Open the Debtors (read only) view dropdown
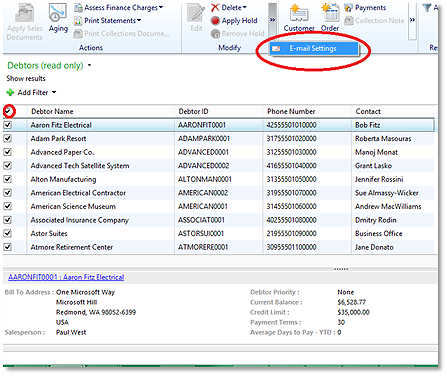This screenshot has height=376, width=447. pos(89,65)
